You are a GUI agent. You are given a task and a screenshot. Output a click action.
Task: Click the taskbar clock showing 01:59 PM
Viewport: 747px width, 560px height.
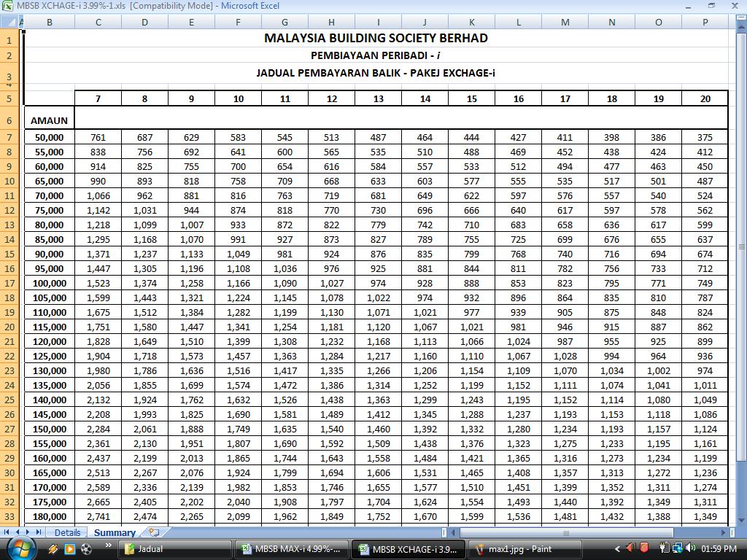(719, 549)
